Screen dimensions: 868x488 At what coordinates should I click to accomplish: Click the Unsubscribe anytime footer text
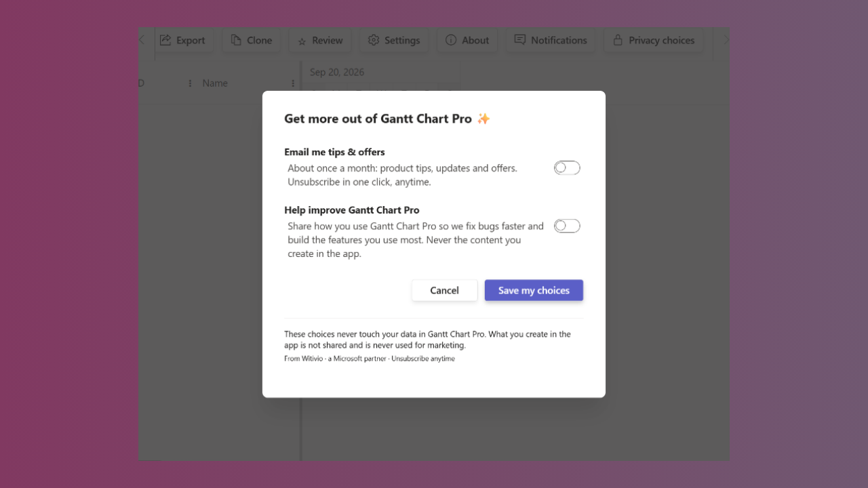pos(423,359)
